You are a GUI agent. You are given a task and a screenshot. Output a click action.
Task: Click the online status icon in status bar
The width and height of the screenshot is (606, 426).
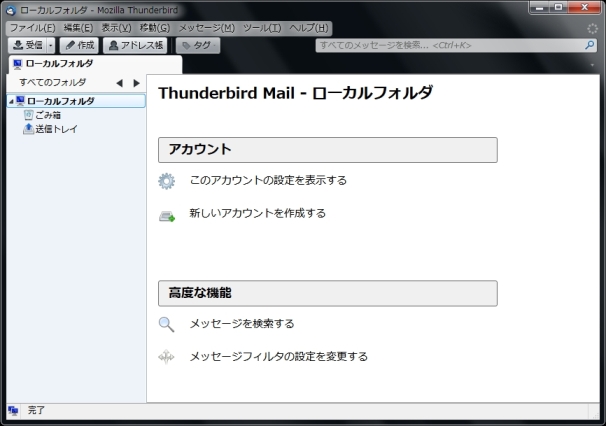click(13, 411)
